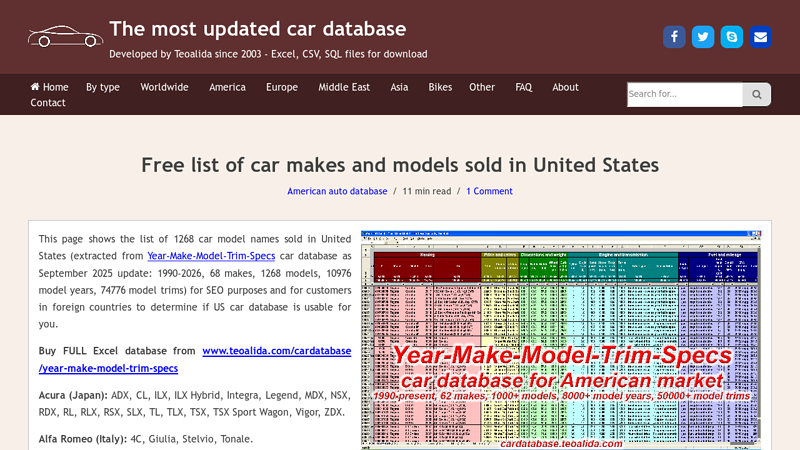The height and width of the screenshot is (450, 800).
Task: Click the car logo in the header
Action: [x=65, y=36]
